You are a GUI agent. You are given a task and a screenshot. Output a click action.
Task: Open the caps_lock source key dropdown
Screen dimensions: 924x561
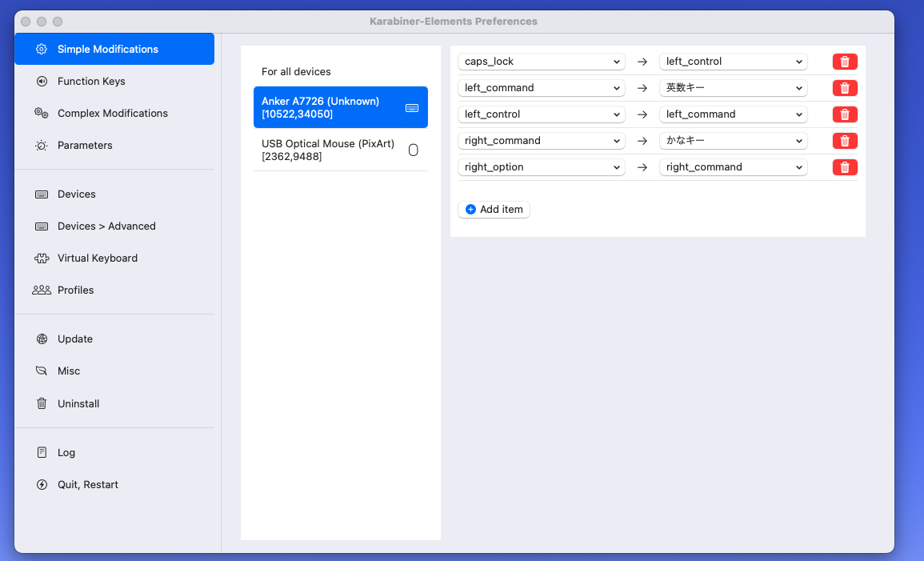pyautogui.click(x=541, y=61)
